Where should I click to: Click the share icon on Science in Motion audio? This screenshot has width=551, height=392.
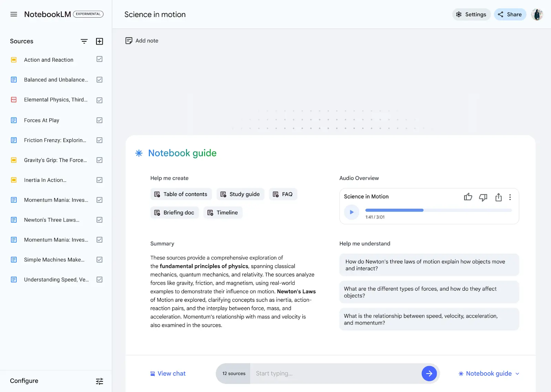pos(498,197)
